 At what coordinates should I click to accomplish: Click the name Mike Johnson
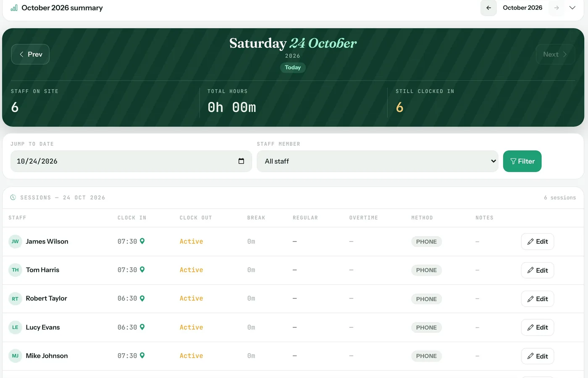point(47,356)
